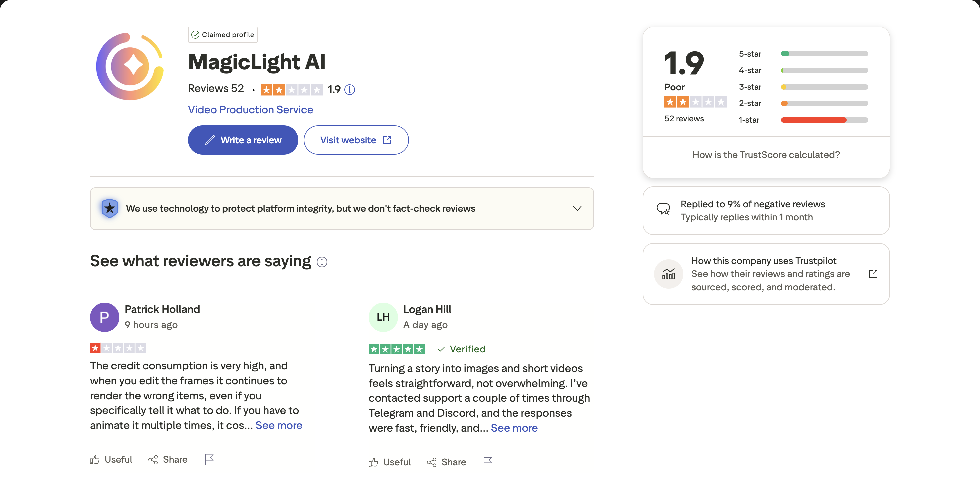This screenshot has width=980, height=494.
Task: Click Patrick Holland's profile avatar
Action: [x=104, y=317]
